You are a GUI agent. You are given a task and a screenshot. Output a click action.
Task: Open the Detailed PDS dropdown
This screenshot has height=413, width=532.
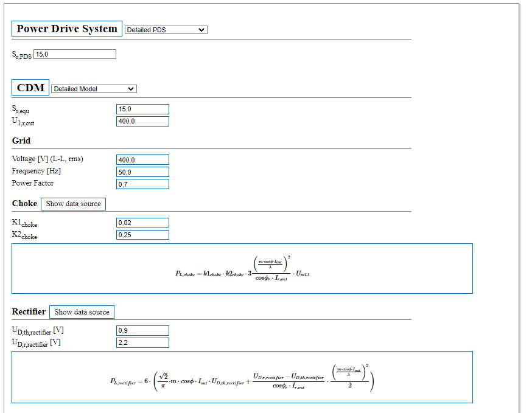pyautogui.click(x=166, y=30)
